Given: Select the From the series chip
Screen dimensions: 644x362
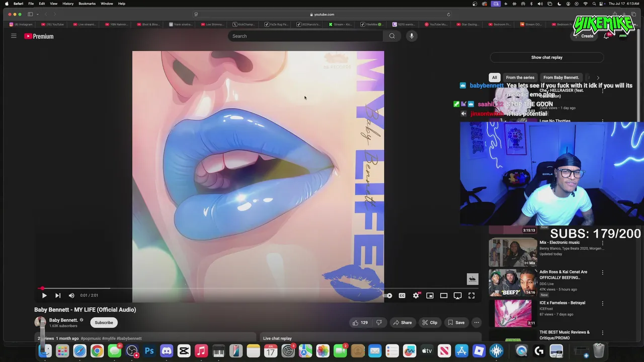Looking at the screenshot, I should click(x=520, y=77).
